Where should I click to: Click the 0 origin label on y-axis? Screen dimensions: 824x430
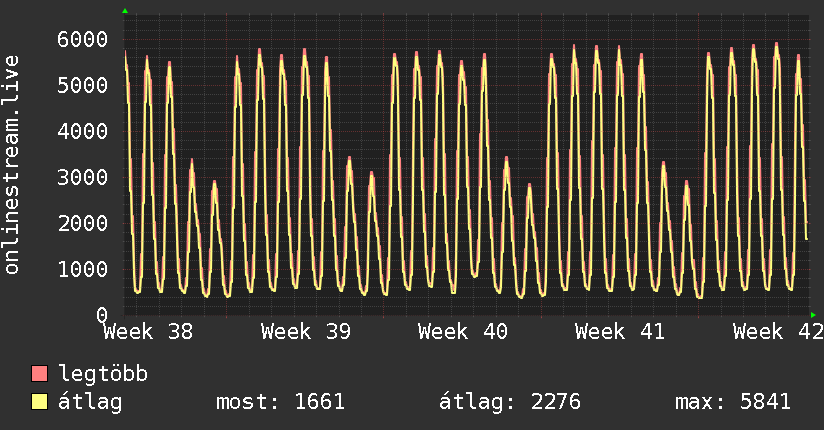pyautogui.click(x=102, y=315)
